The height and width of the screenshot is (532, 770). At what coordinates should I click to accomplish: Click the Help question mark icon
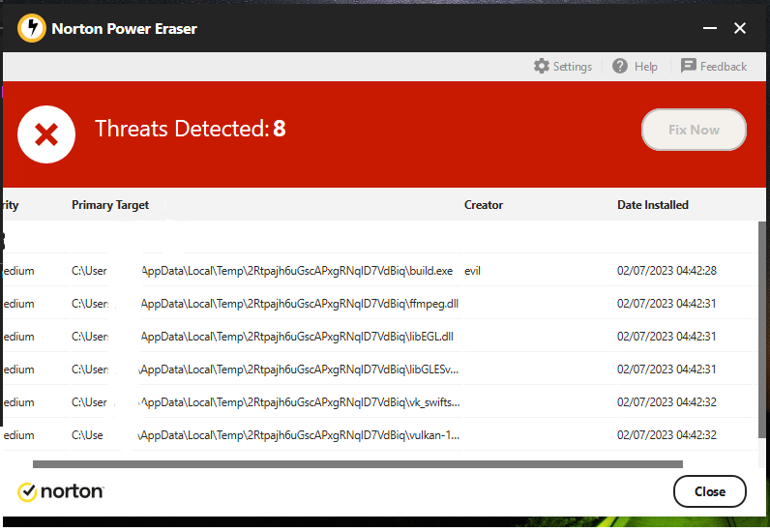pyautogui.click(x=620, y=66)
